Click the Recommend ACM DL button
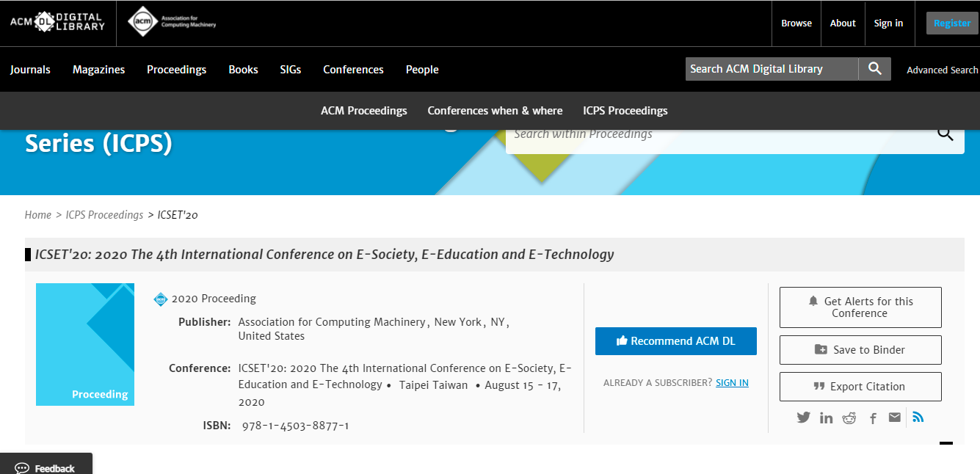The image size is (980, 474). click(x=676, y=341)
